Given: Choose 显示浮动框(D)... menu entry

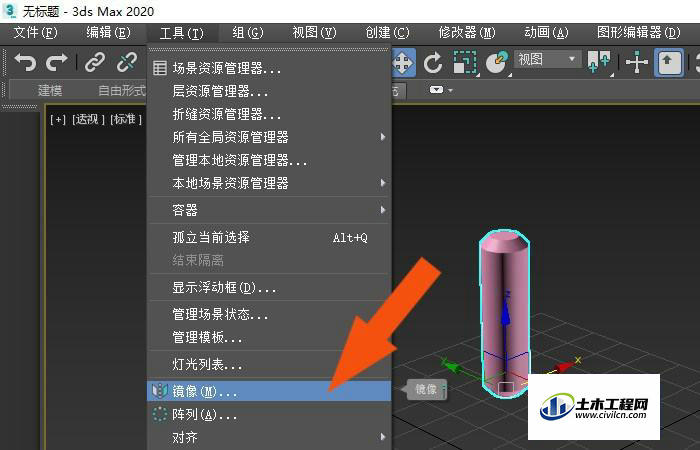Looking at the screenshot, I should [x=269, y=287].
